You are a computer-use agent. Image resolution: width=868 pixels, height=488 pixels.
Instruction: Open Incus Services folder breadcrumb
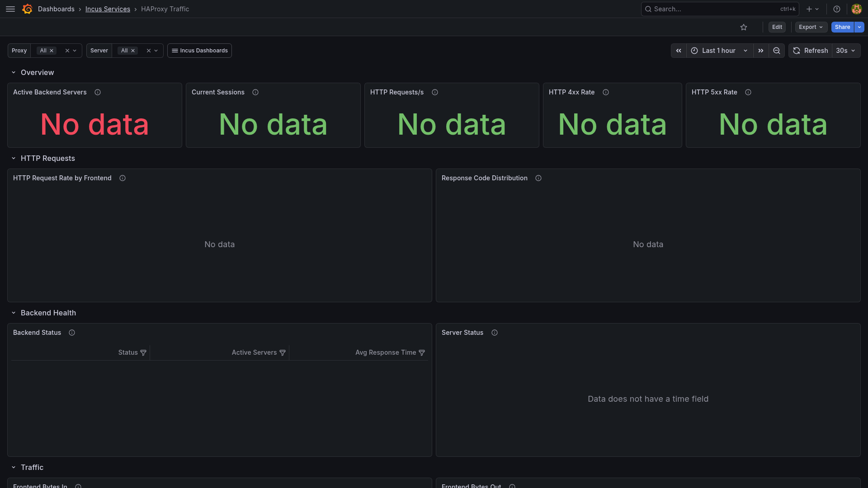108,9
